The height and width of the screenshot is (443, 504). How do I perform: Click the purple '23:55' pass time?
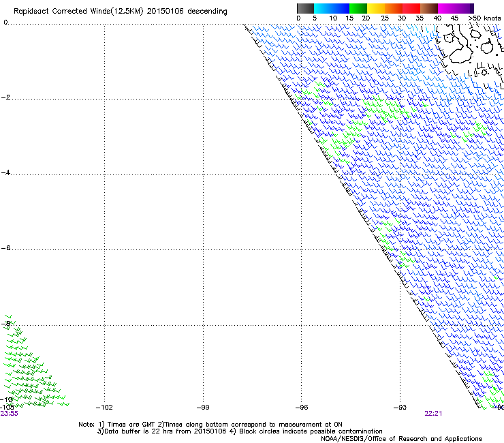pyautogui.click(x=10, y=414)
